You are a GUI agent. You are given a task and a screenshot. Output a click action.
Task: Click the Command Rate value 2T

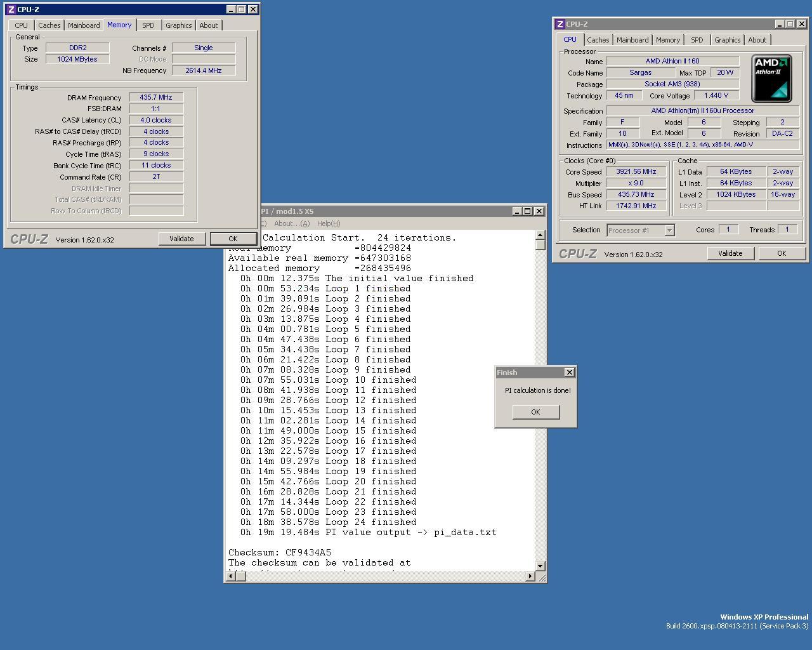[x=156, y=176]
